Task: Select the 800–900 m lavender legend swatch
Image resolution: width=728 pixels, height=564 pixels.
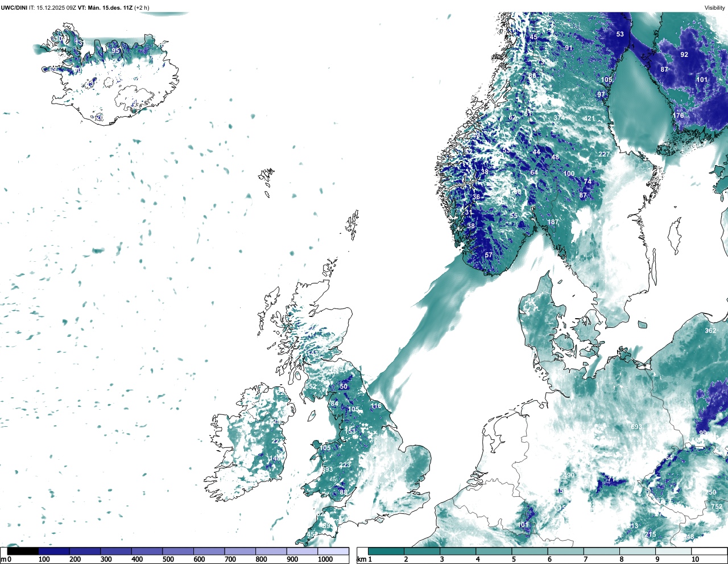Action: (x=271, y=551)
